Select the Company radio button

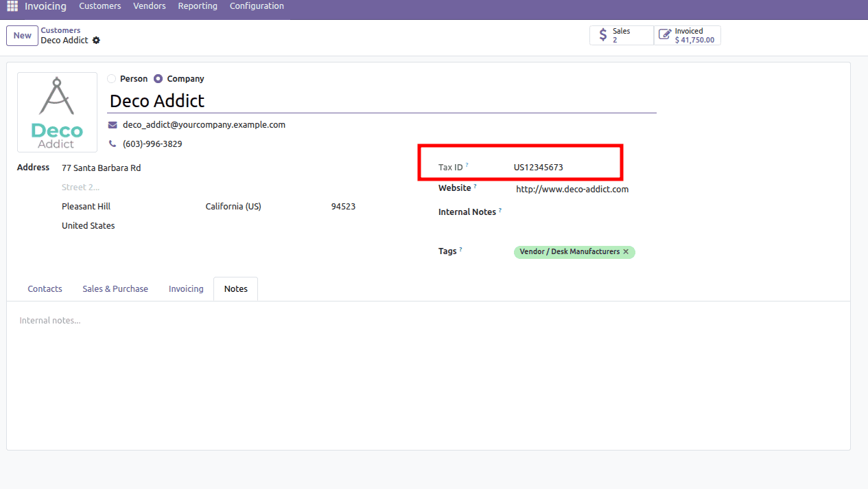point(158,78)
